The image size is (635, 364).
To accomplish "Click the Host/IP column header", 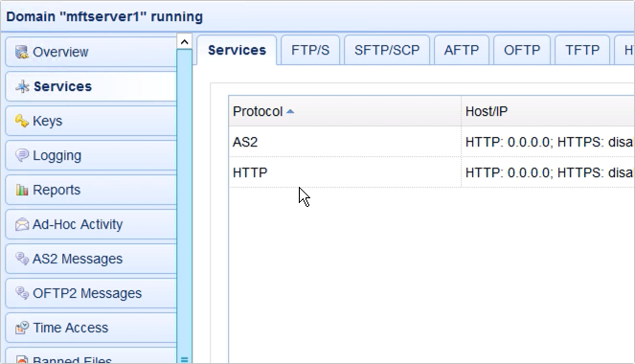I will coord(548,111).
